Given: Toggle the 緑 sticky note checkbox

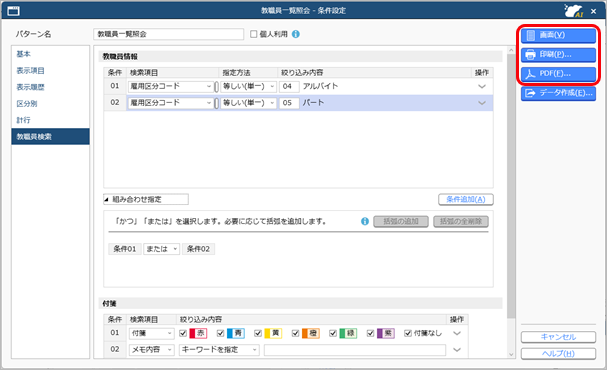Looking at the screenshot, I should [333, 333].
